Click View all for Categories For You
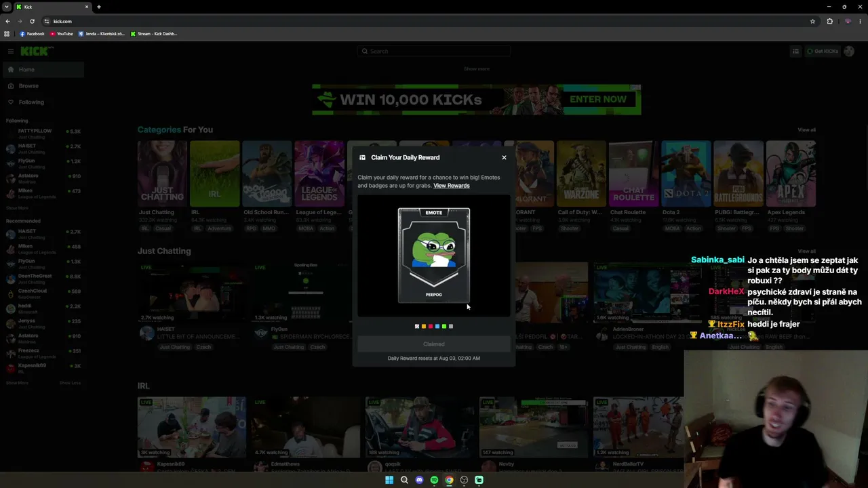 coord(807,129)
